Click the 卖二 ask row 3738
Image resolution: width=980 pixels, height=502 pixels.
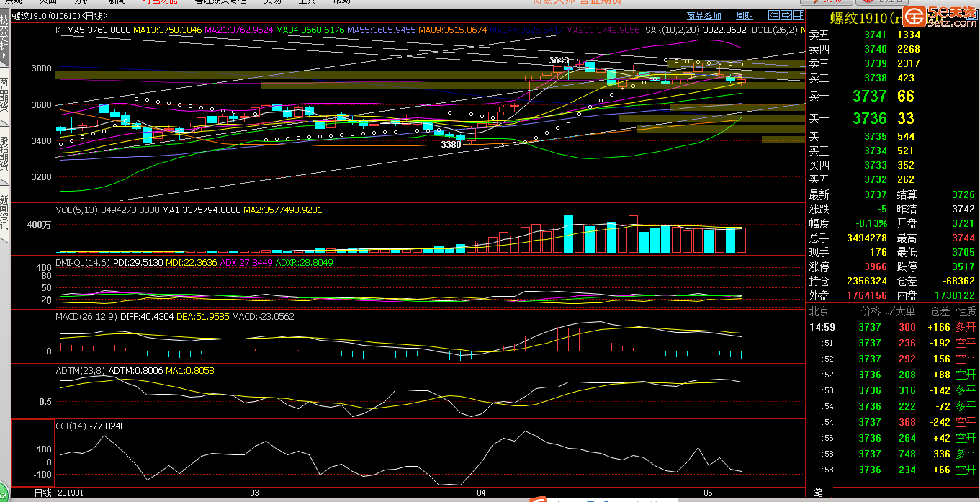[892, 78]
